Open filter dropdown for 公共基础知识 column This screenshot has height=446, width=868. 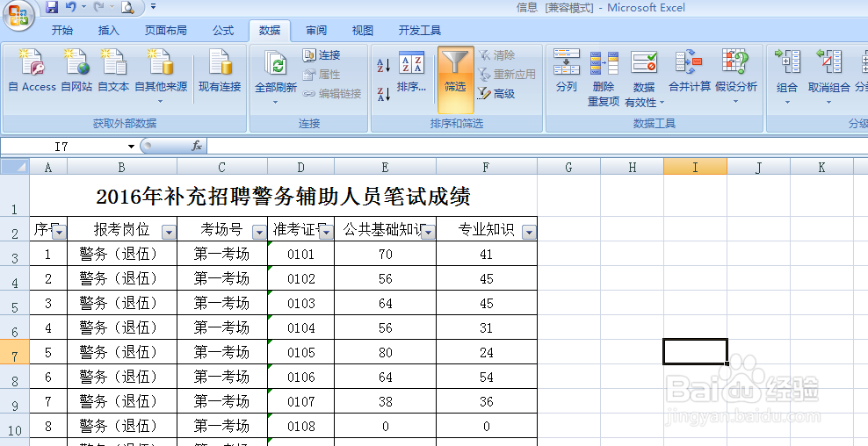pyautogui.click(x=428, y=233)
